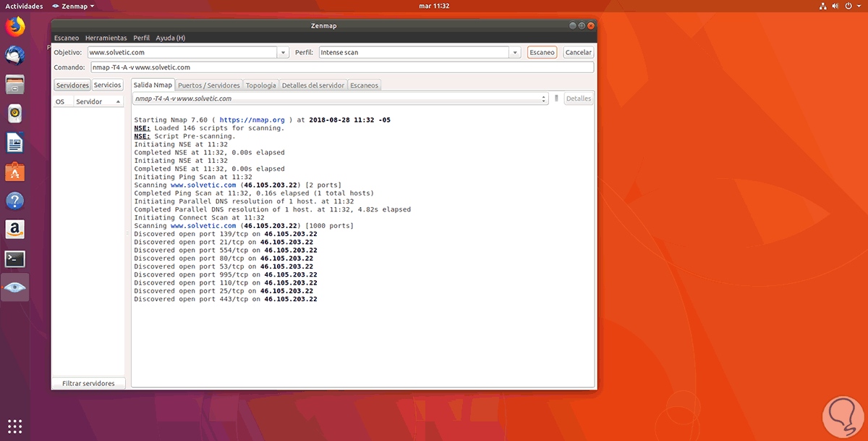The image size is (868, 441).
Task: Open the Herramientas menu
Action: [x=106, y=38]
